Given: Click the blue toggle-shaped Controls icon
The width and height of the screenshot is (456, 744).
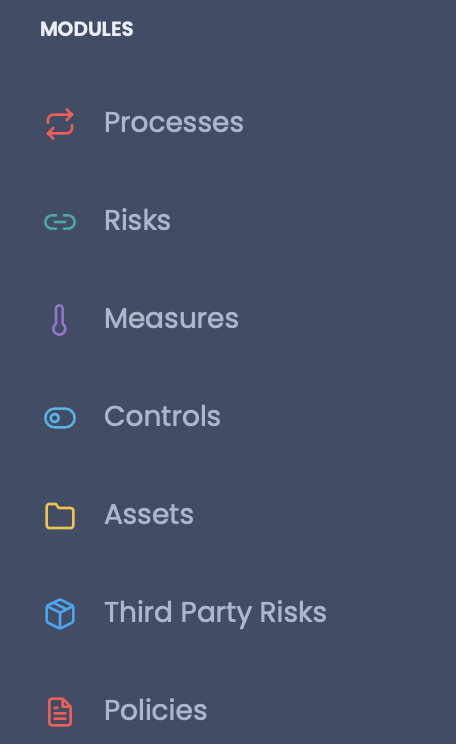Looking at the screenshot, I should coord(60,418).
